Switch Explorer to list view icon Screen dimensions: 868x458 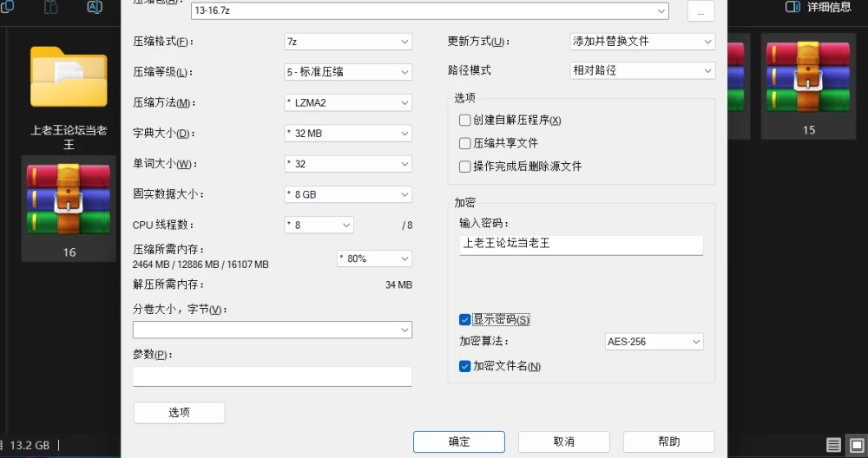(833, 445)
